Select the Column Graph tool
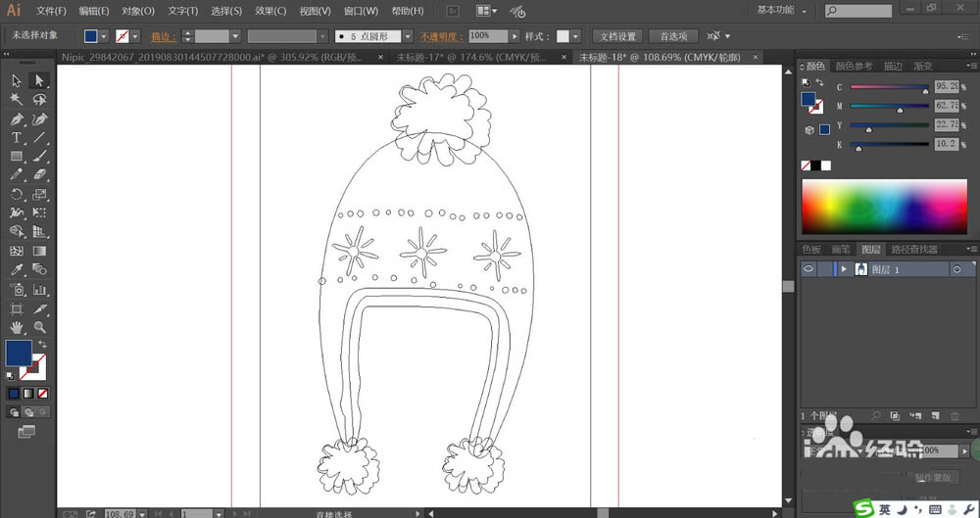The width and height of the screenshot is (980, 518). tap(39, 289)
